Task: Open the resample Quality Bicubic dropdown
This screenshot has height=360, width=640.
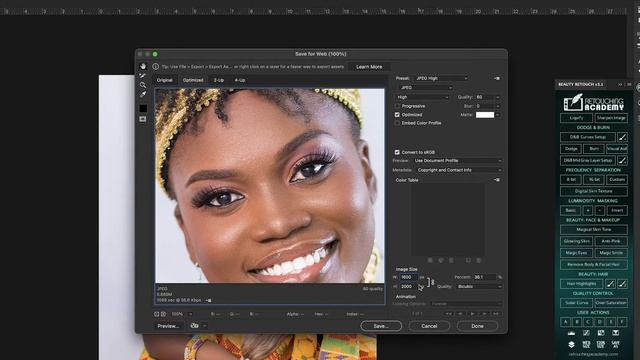Action: point(479,287)
